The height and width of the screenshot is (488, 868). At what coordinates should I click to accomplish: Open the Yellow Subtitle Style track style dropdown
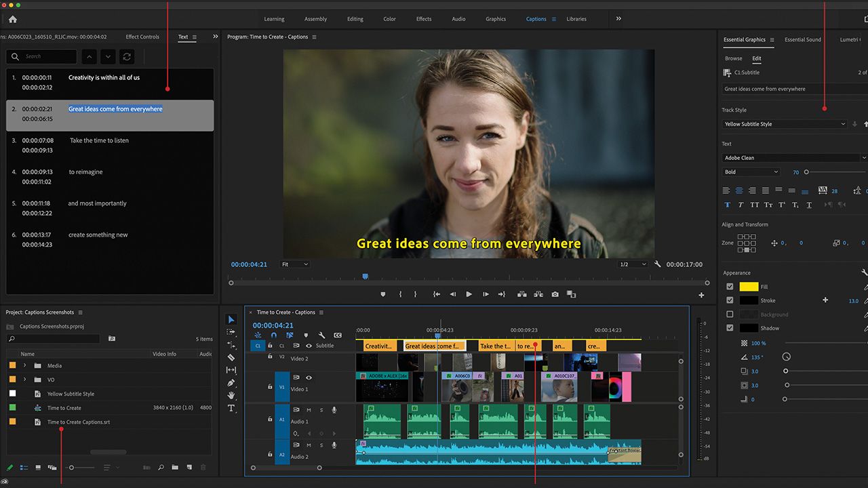tap(785, 124)
